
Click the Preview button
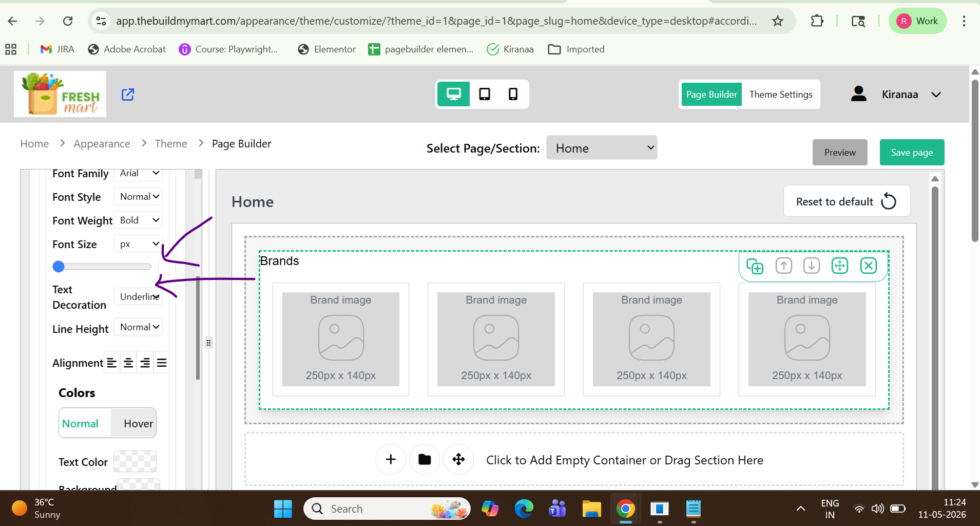[840, 152]
